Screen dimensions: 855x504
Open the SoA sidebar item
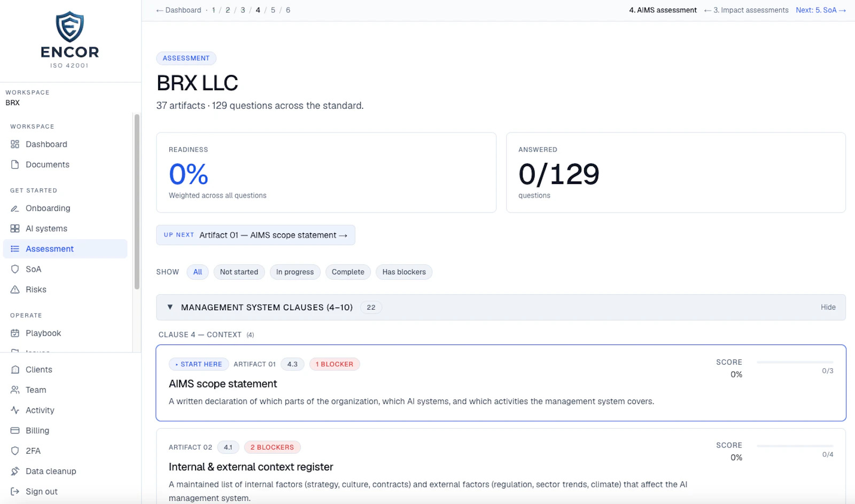click(x=65, y=269)
